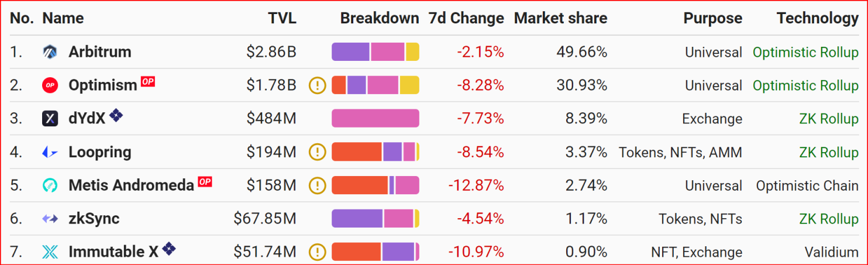Image resolution: width=868 pixels, height=265 pixels.
Task: Click the yellow segment in Arbitrum breakdown bar
Action: click(x=412, y=52)
